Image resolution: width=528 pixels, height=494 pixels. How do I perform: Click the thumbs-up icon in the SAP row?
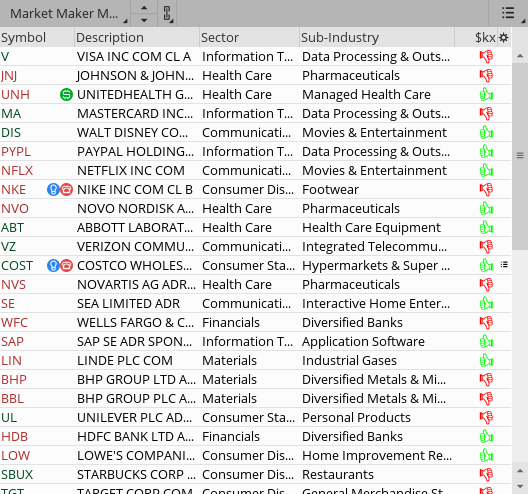[x=486, y=341]
